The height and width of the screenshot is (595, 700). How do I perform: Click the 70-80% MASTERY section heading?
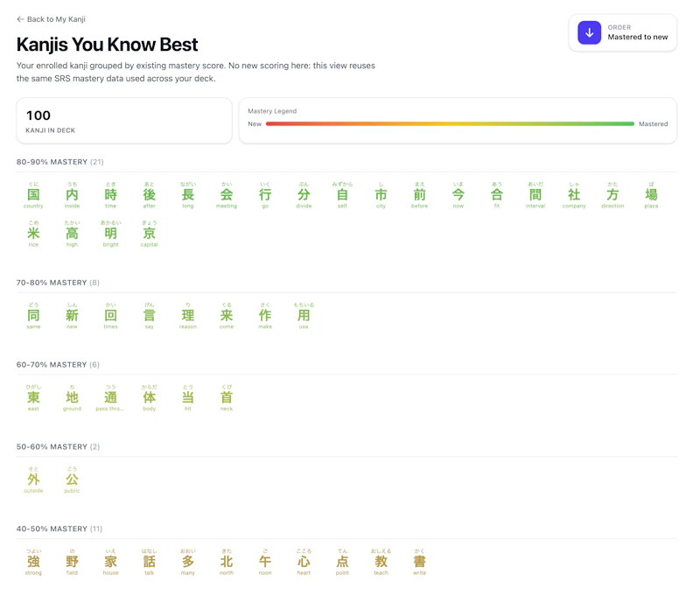click(x=58, y=283)
